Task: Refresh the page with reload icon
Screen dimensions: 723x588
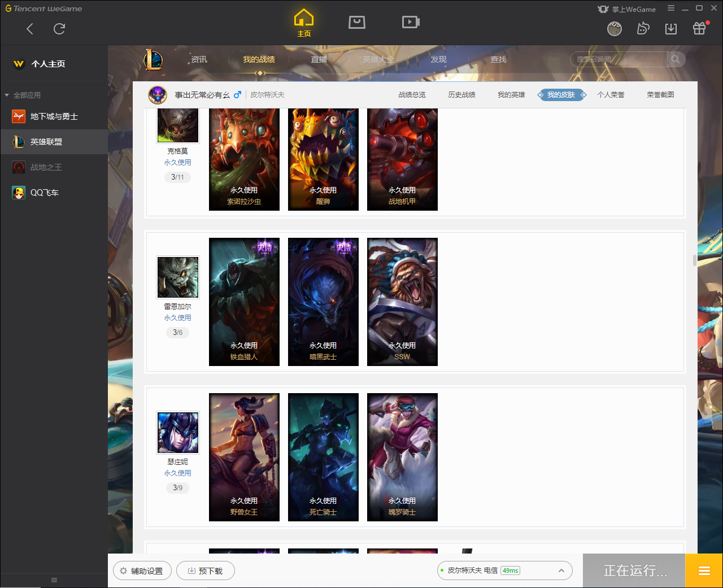Action: [59, 29]
